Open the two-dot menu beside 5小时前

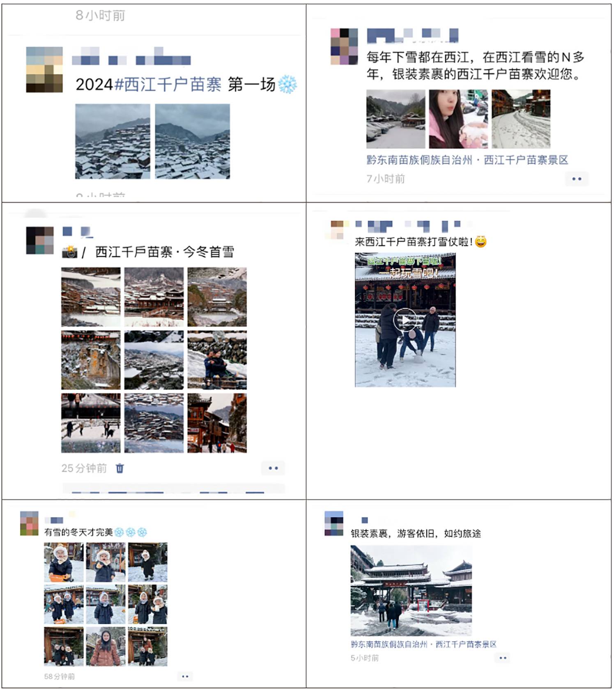point(503,658)
